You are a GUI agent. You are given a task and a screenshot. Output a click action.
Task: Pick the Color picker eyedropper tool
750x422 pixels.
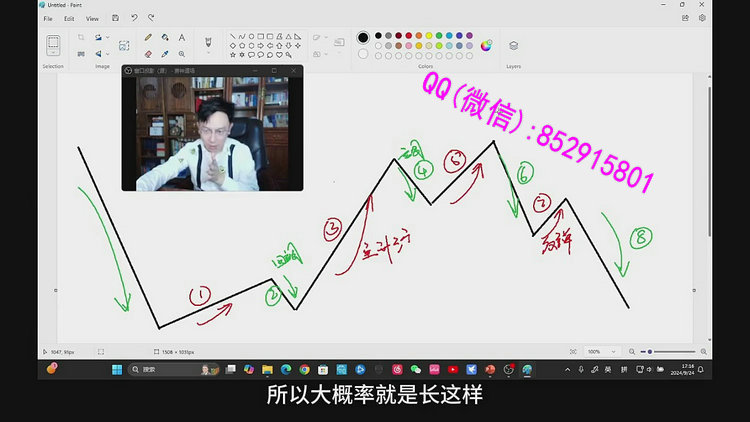tap(165, 53)
